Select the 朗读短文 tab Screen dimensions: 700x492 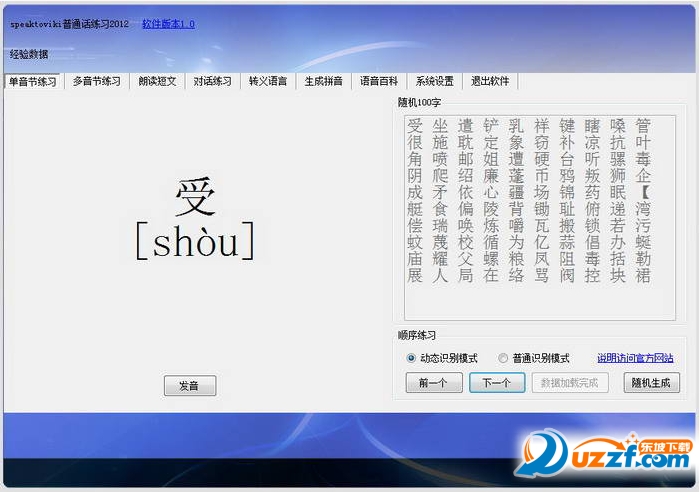[157, 81]
